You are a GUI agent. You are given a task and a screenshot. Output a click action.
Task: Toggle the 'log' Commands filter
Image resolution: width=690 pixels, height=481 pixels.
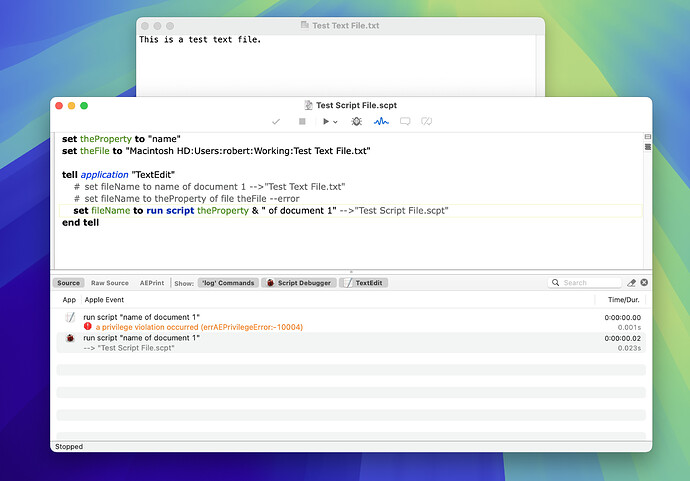229,283
